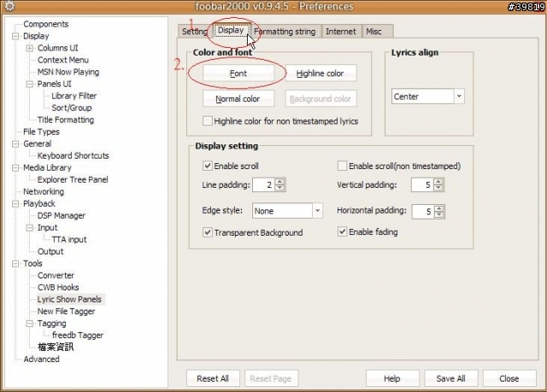The height and width of the screenshot is (392, 547).
Task: Select Networking in the tree
Action: coord(44,191)
